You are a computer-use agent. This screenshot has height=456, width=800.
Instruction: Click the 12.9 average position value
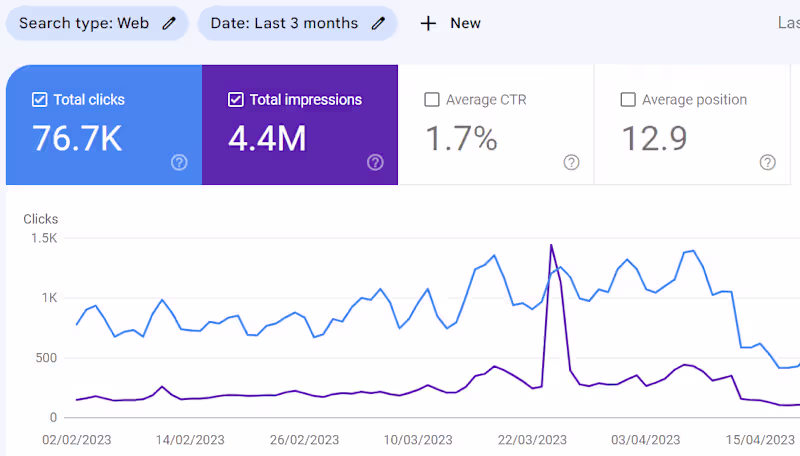tap(654, 139)
